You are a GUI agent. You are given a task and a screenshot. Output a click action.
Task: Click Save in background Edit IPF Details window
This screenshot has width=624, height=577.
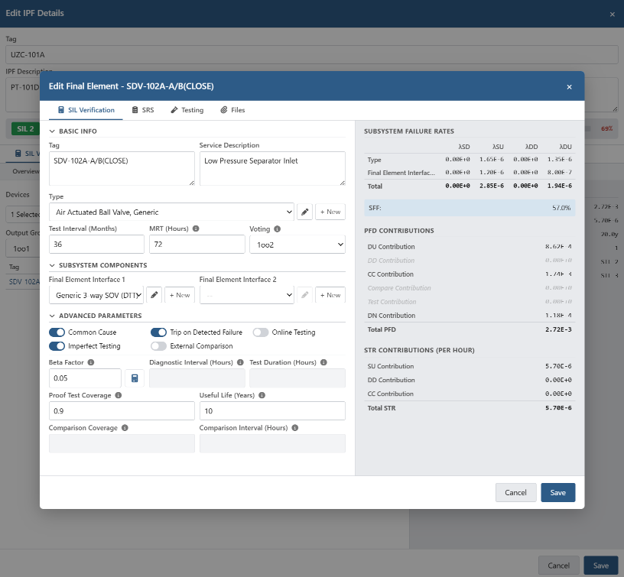pyautogui.click(x=601, y=565)
